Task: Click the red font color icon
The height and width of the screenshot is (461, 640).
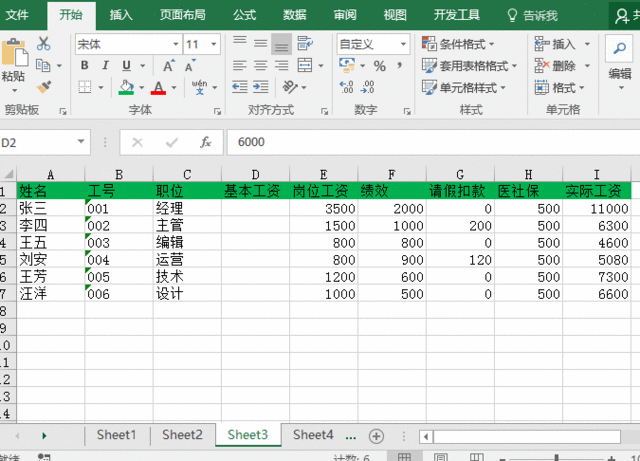Action: pyautogui.click(x=159, y=88)
